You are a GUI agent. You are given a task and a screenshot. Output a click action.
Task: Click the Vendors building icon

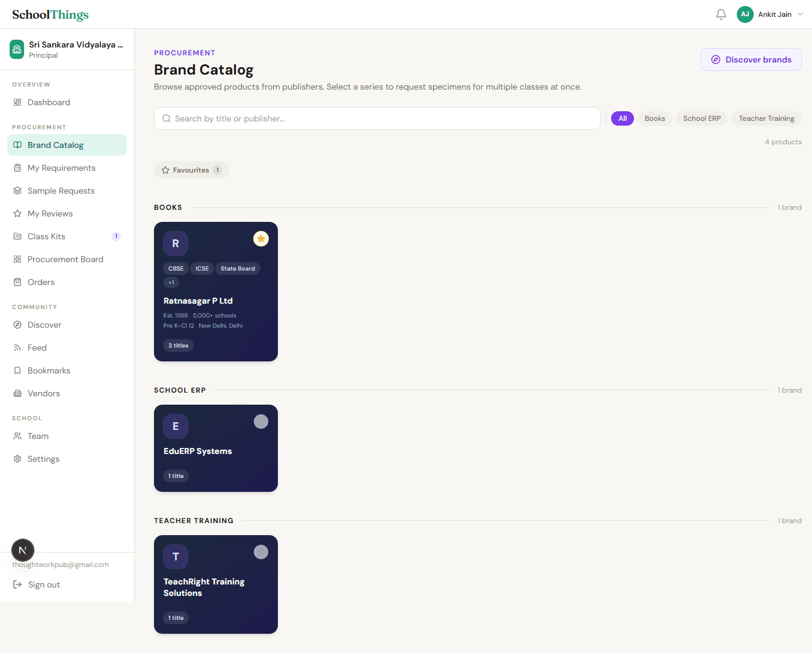pyautogui.click(x=17, y=393)
